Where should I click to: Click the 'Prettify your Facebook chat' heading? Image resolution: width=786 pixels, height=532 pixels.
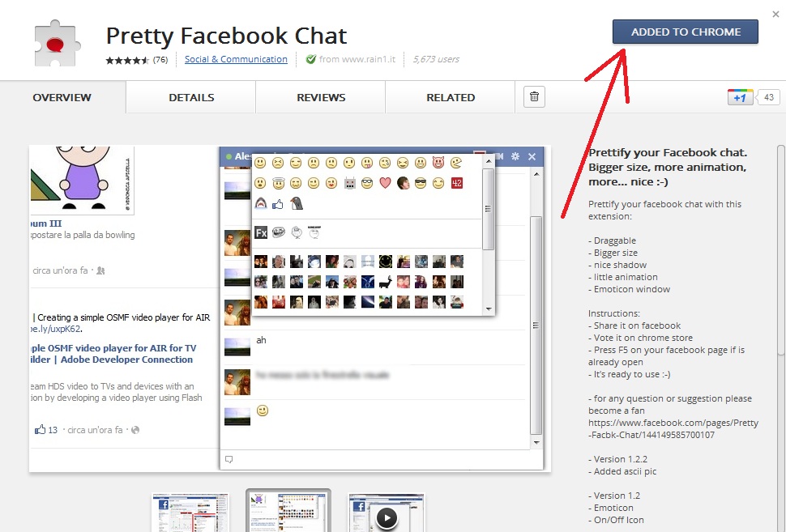(x=668, y=167)
